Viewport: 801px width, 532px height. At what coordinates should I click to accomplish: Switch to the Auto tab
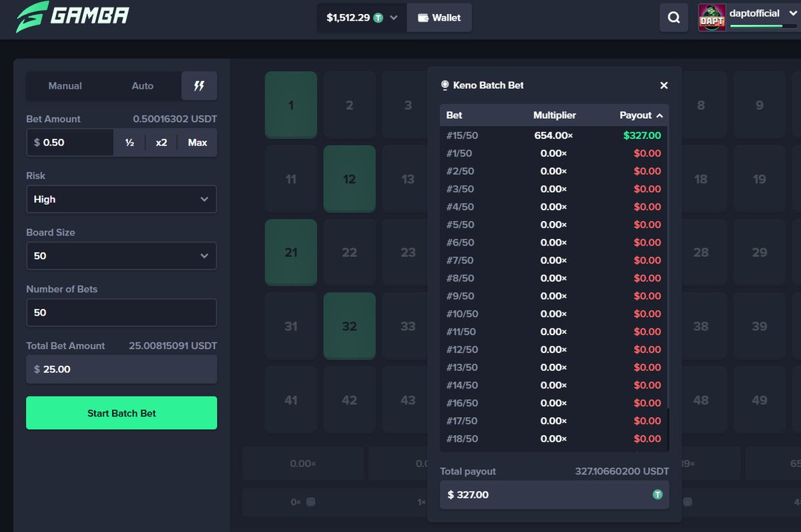143,86
